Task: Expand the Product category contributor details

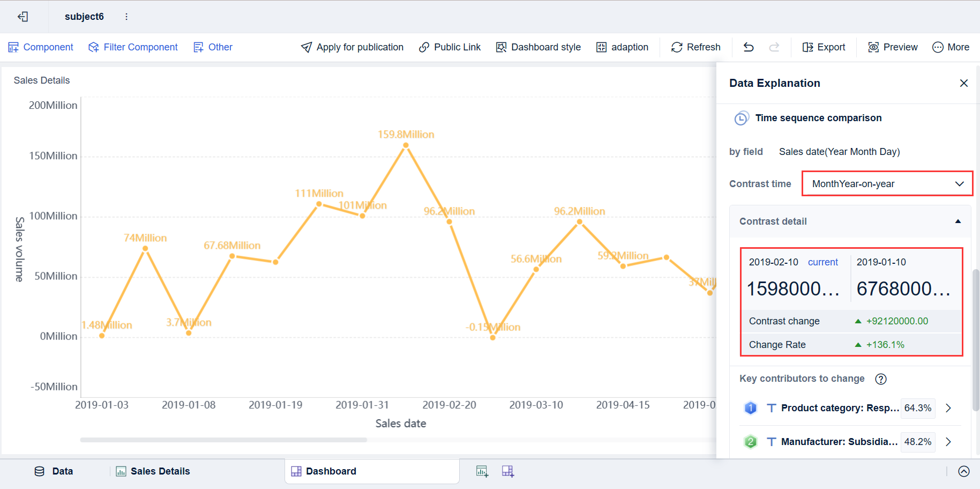Action: 948,408
